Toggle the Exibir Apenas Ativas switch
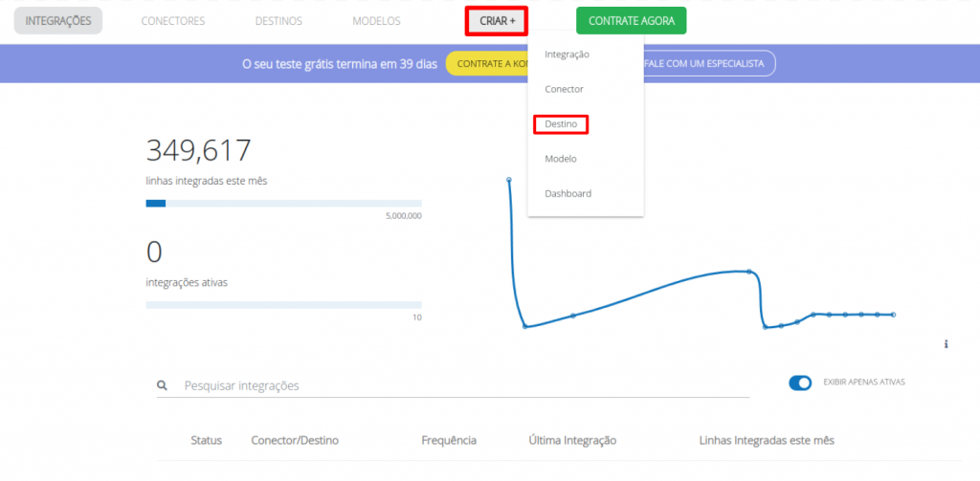Image resolution: width=980 pixels, height=481 pixels. (x=800, y=383)
